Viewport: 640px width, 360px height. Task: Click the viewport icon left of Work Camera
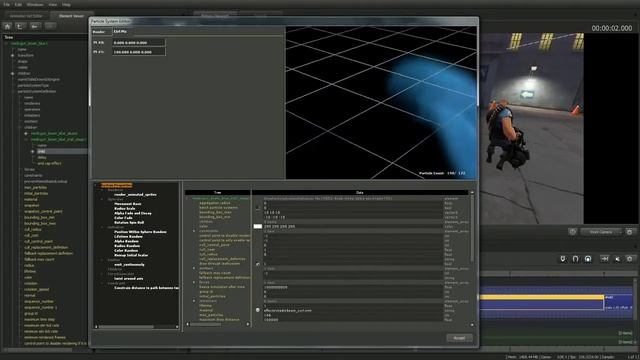click(x=573, y=232)
